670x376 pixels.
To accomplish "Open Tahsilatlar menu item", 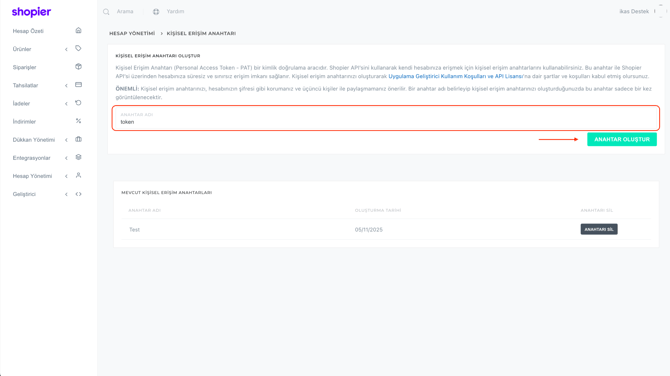I will click(25, 85).
